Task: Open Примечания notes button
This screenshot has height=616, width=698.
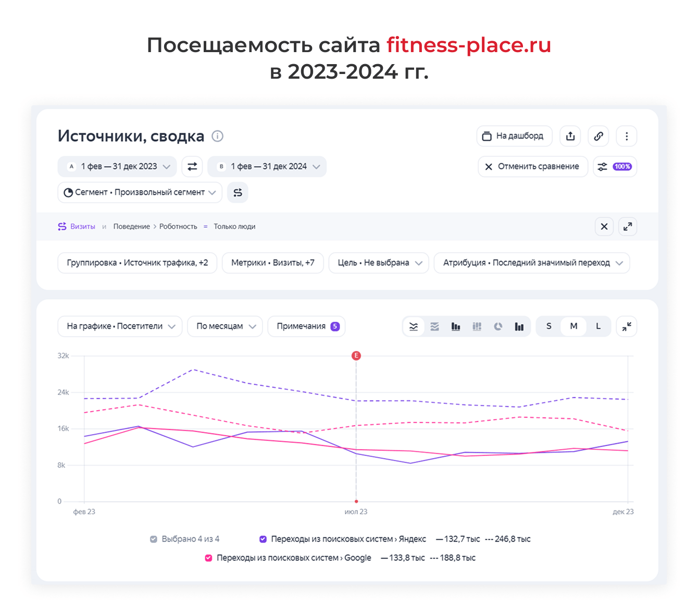Action: [307, 326]
